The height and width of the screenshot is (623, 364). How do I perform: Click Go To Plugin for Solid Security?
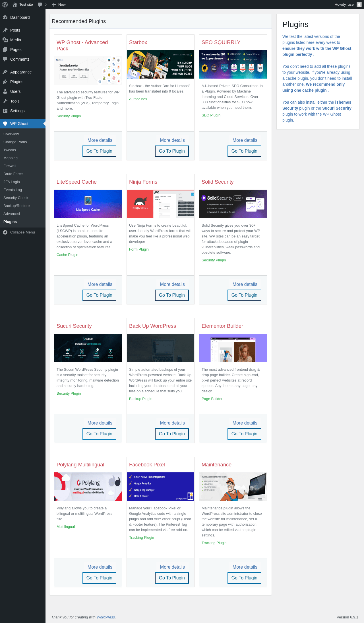click(x=244, y=295)
